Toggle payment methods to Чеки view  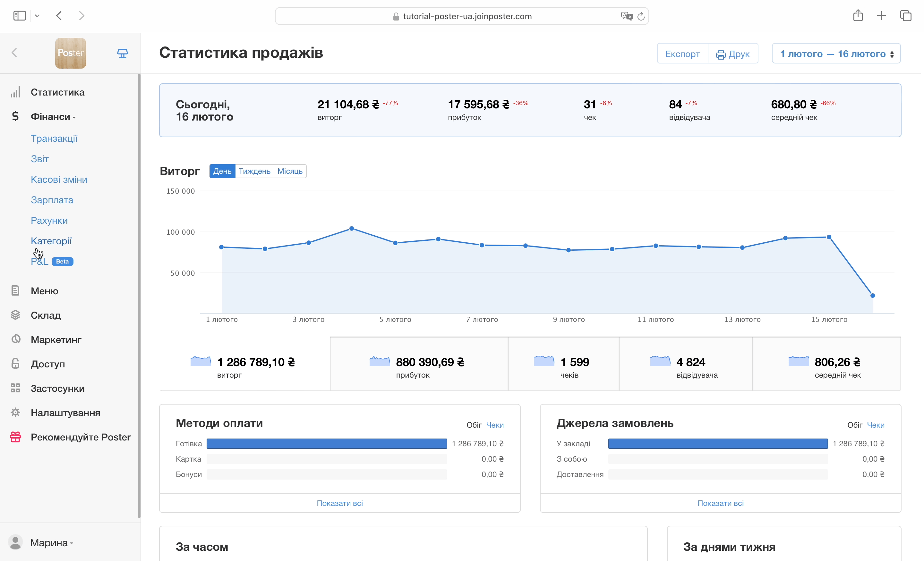pyautogui.click(x=495, y=425)
